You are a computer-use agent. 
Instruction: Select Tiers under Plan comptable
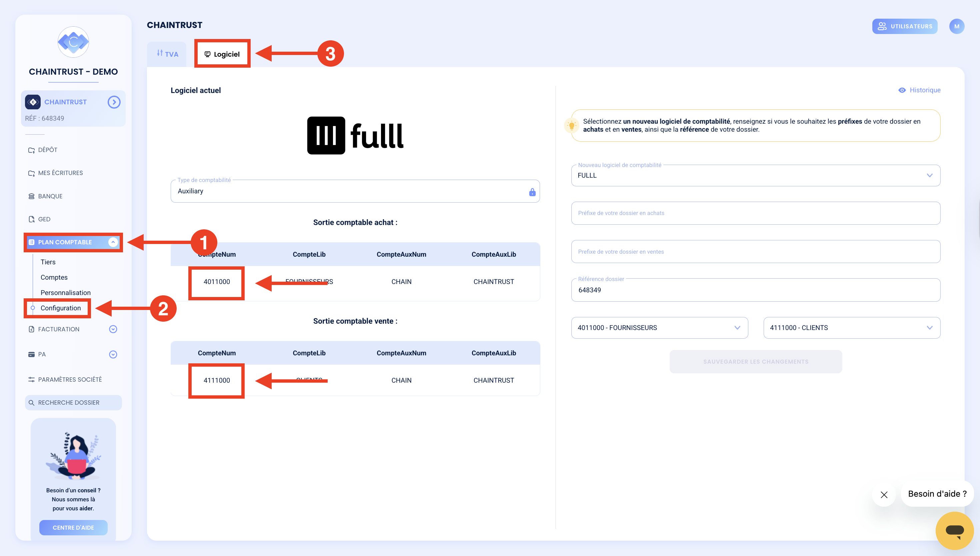48,262
